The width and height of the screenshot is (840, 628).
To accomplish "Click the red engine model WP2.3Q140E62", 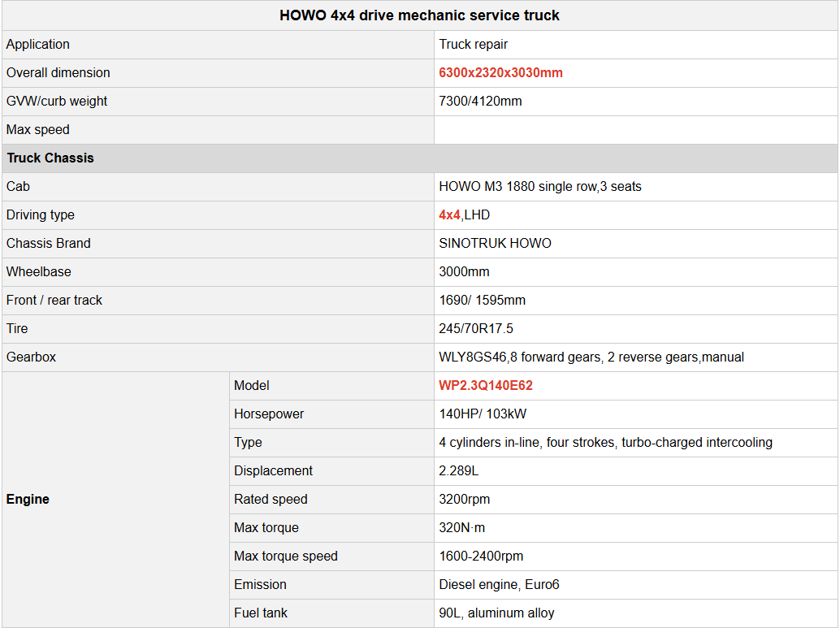I will tap(486, 386).
